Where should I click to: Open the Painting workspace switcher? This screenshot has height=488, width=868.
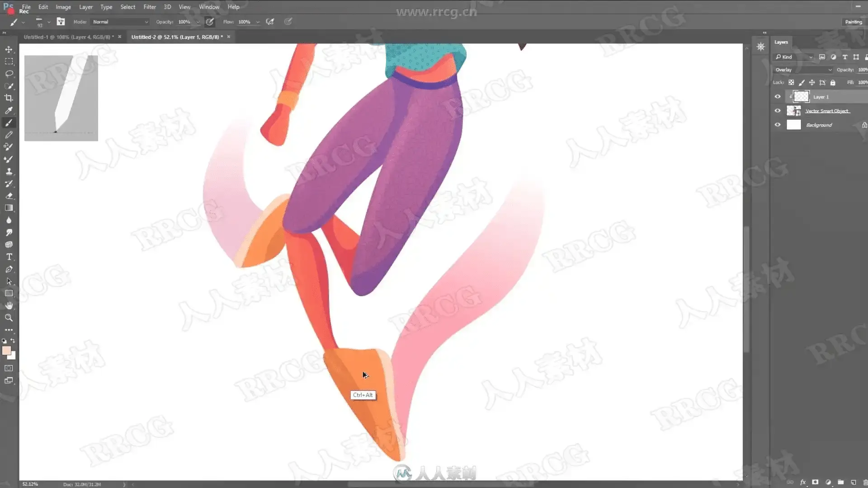[853, 22]
